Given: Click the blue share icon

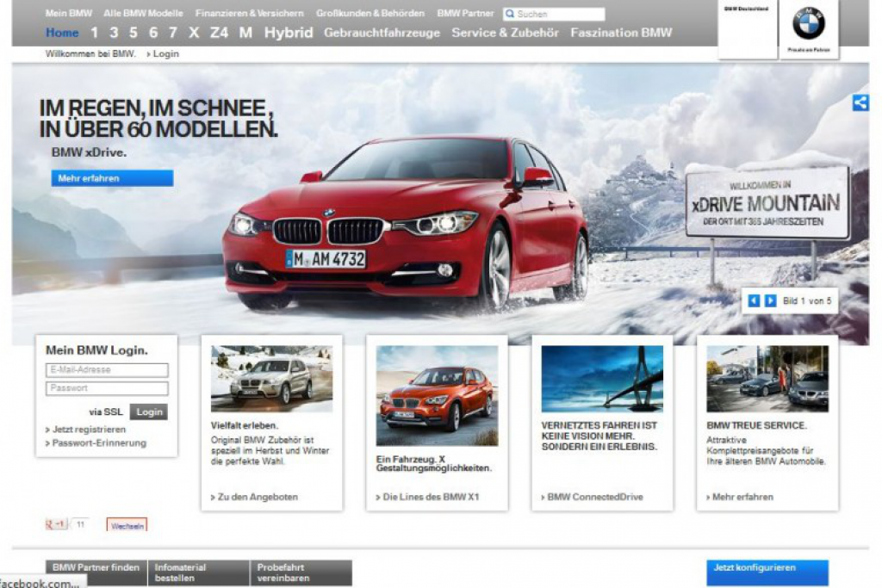Looking at the screenshot, I should pyautogui.click(x=860, y=102).
